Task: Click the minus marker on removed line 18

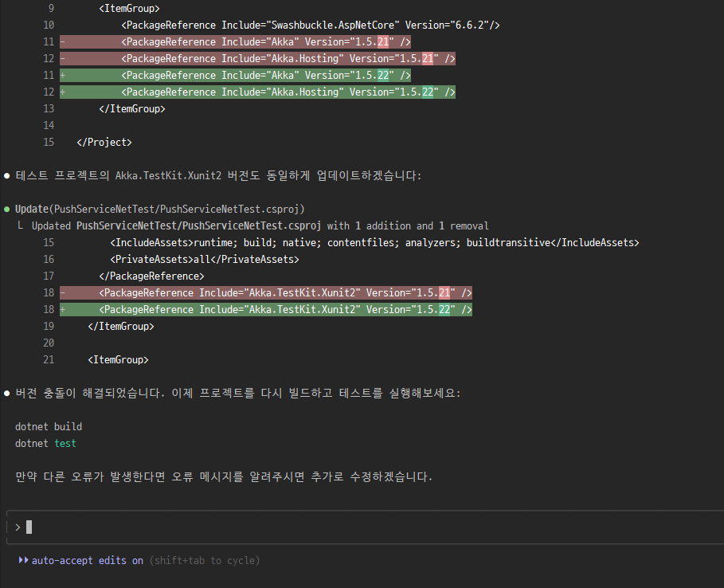Action: click(62, 292)
